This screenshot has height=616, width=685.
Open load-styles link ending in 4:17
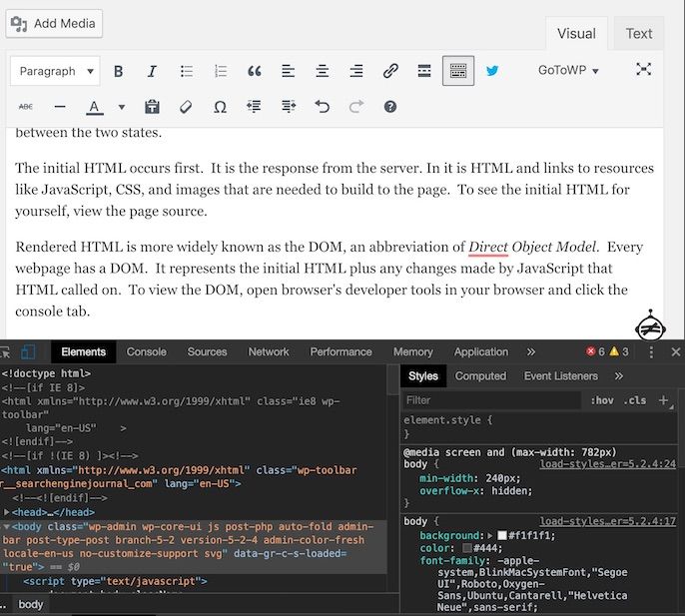pos(608,521)
